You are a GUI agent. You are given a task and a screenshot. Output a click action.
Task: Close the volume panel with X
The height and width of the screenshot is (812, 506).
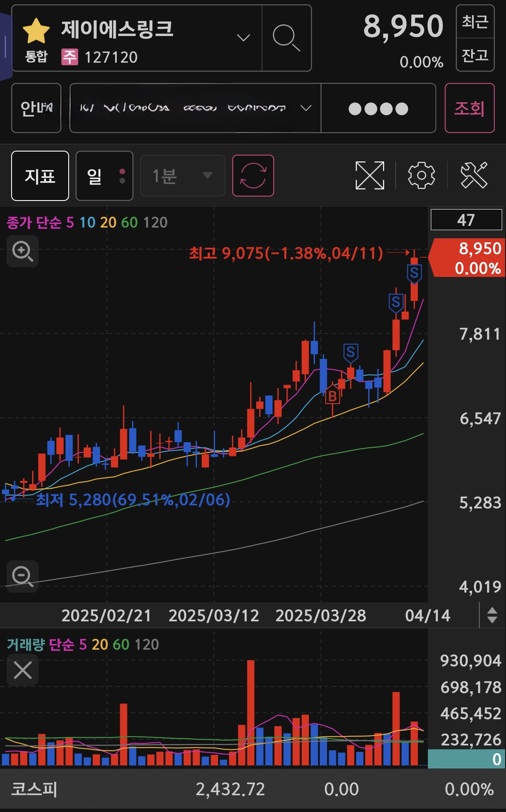(23, 670)
